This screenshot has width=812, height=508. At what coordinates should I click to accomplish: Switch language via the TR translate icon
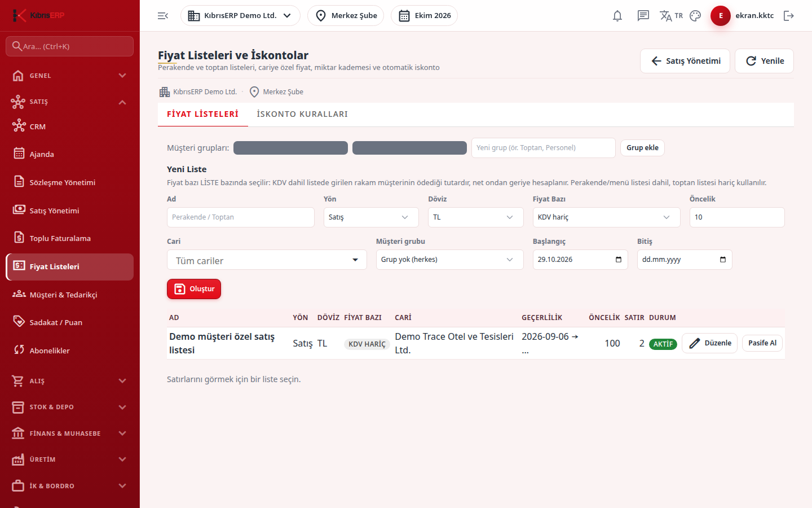coord(671,16)
